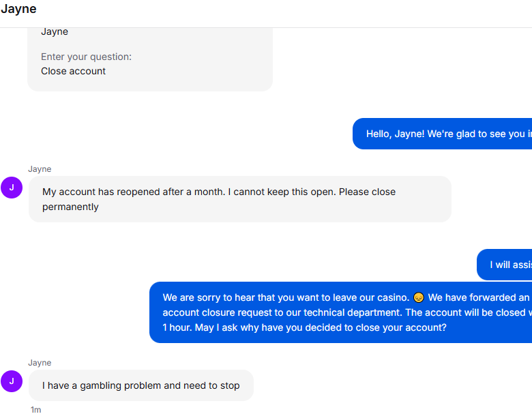This screenshot has height=414, width=532.
Task: Click the sad emoji in casino message
Action: point(418,297)
